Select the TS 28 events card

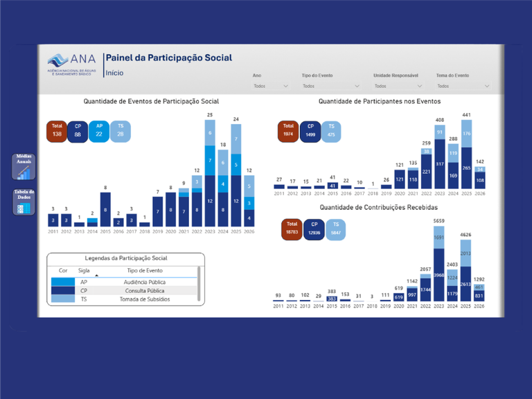[121, 132]
